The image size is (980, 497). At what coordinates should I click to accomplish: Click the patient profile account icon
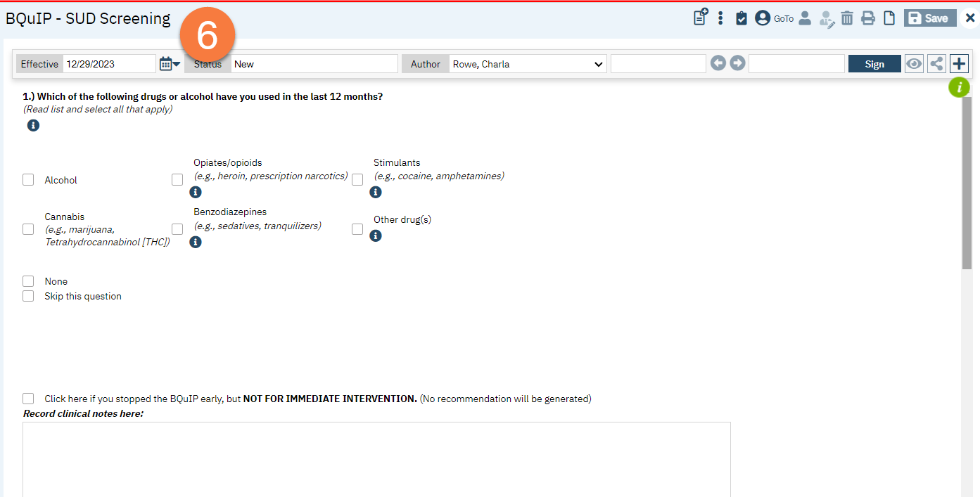(x=763, y=18)
